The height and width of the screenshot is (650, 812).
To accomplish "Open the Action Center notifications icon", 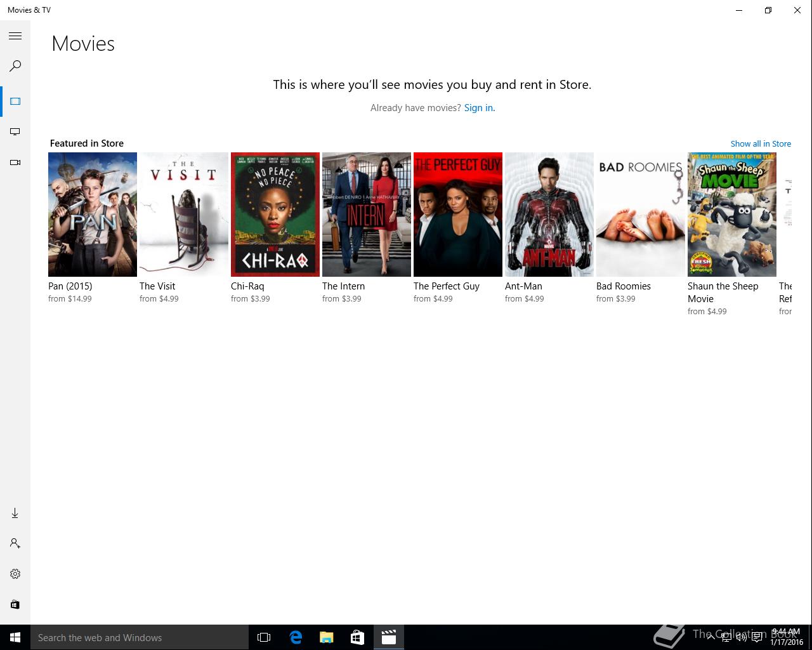I will (x=757, y=637).
